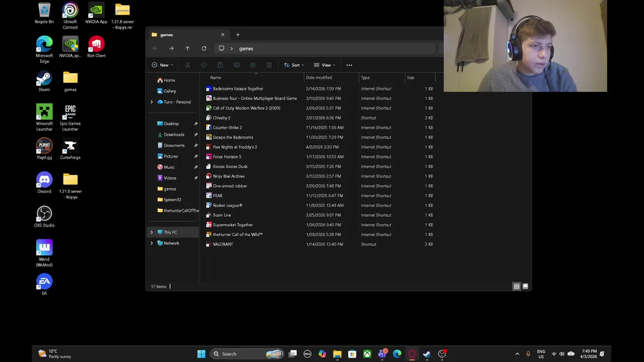Go up one folder level in Explorer

pyautogui.click(x=187, y=48)
